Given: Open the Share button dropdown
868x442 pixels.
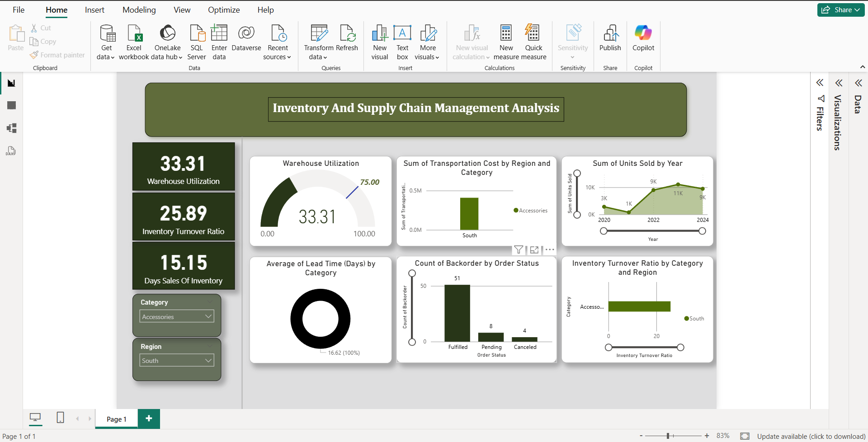Looking at the screenshot, I should (841, 10).
